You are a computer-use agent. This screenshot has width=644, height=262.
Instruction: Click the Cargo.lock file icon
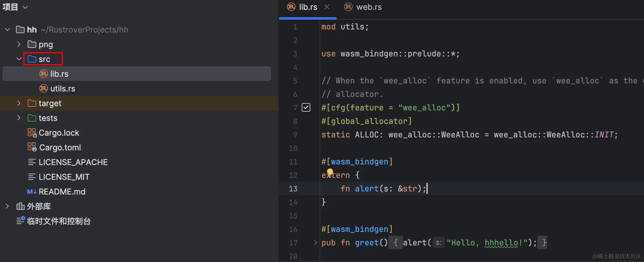click(x=32, y=133)
